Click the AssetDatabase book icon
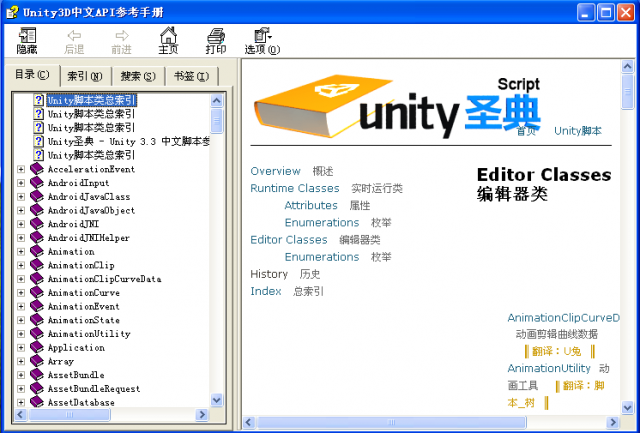 pyautogui.click(x=37, y=402)
